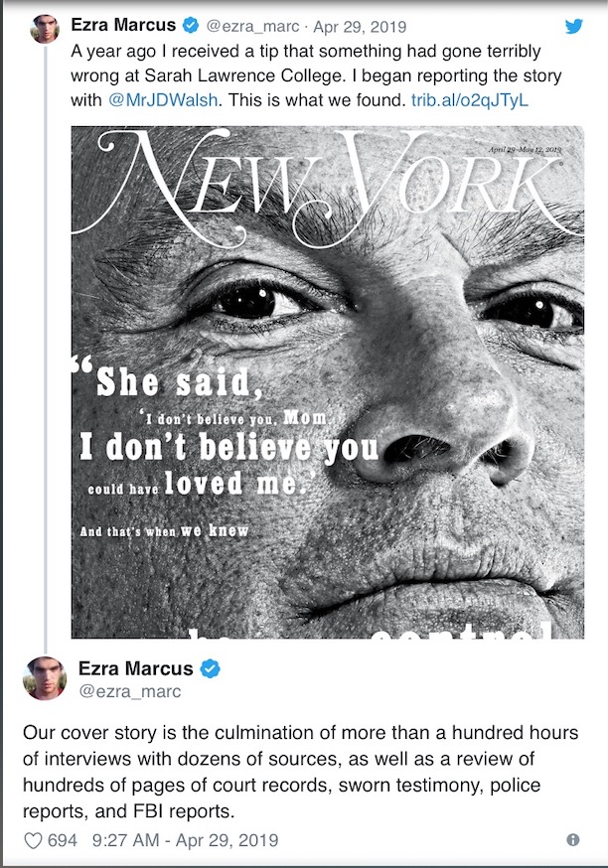
Task: Click the Twitter bird logo icon
Action: click(573, 26)
